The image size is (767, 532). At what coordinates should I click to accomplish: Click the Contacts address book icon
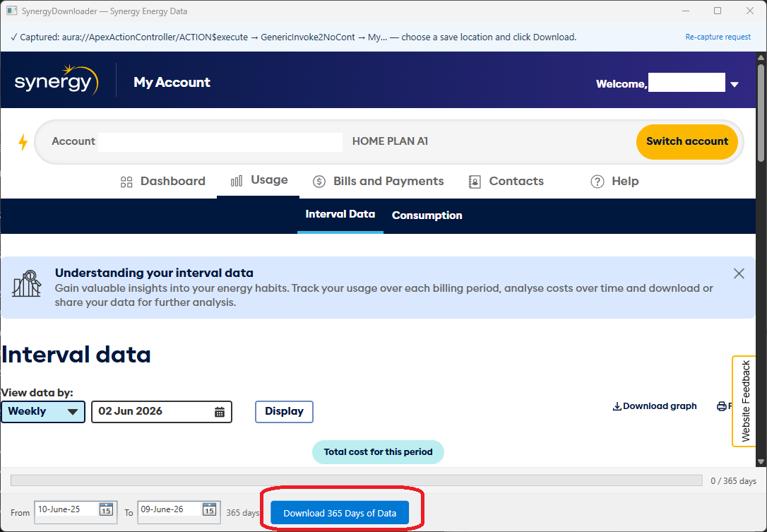pos(475,182)
